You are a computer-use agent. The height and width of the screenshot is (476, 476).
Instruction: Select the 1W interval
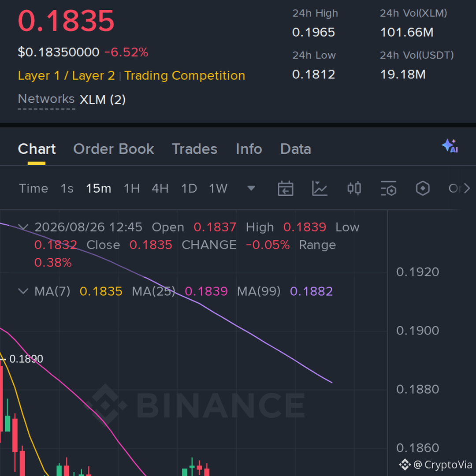tap(218, 189)
